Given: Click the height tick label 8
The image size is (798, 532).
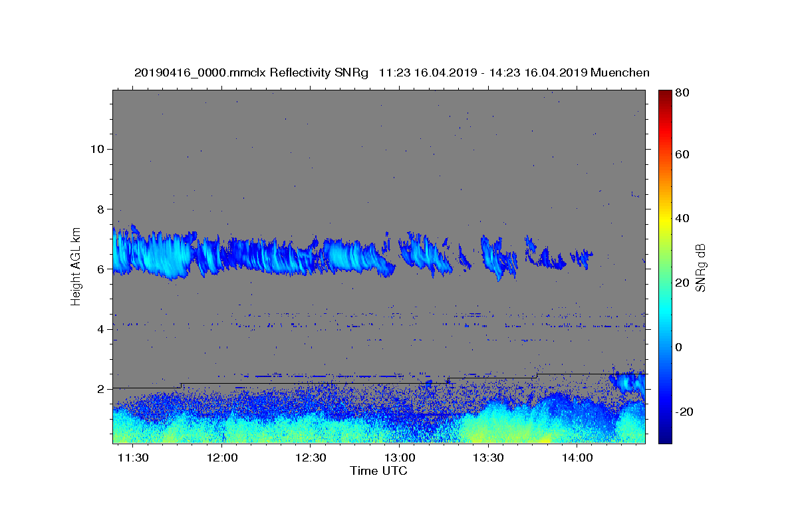Looking at the screenshot, I should [100, 209].
